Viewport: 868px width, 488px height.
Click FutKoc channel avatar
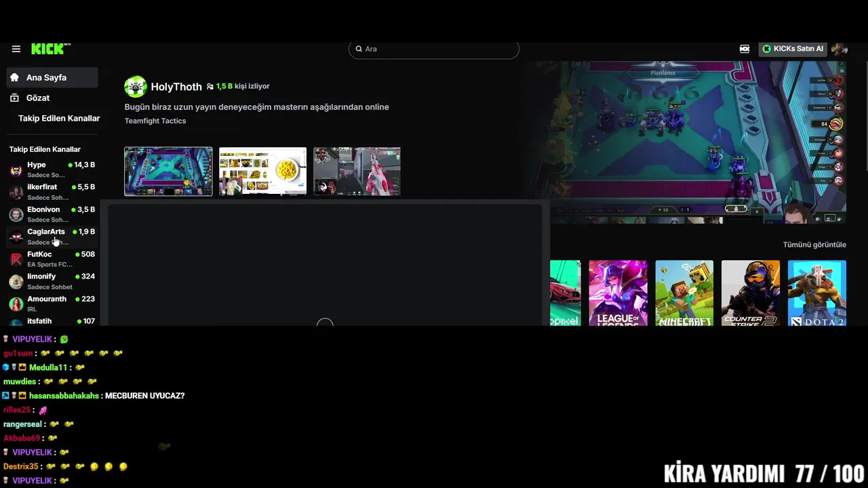(16, 260)
